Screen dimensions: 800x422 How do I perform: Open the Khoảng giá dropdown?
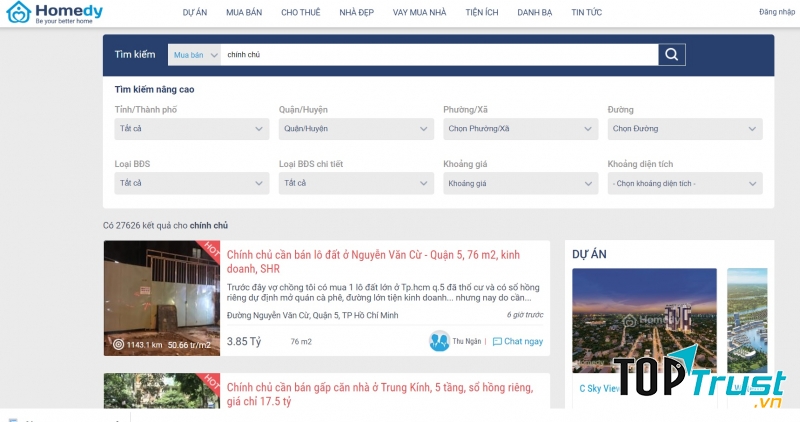point(519,183)
